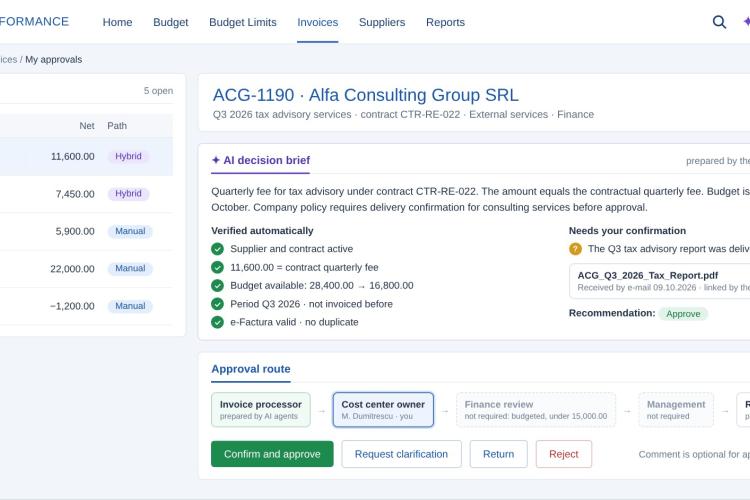Open Budget Limits page
The height and width of the screenshot is (500, 750).
click(x=243, y=22)
